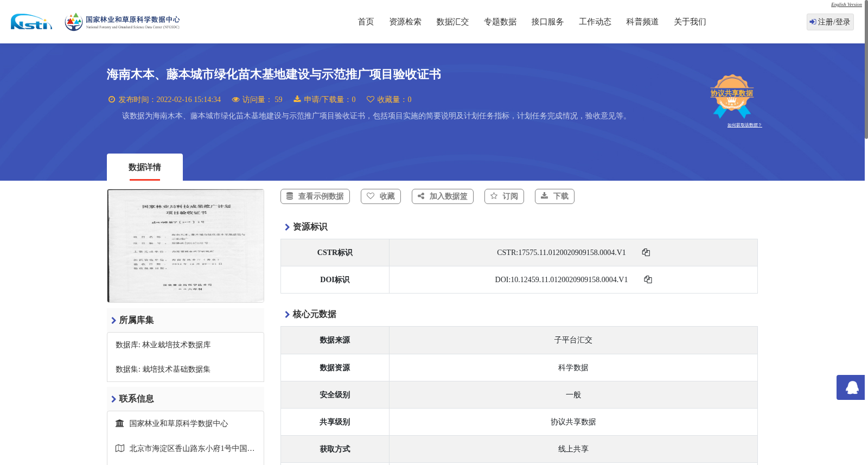Click the dataset title heading
Image resolution: width=868 pixels, height=465 pixels.
point(273,74)
